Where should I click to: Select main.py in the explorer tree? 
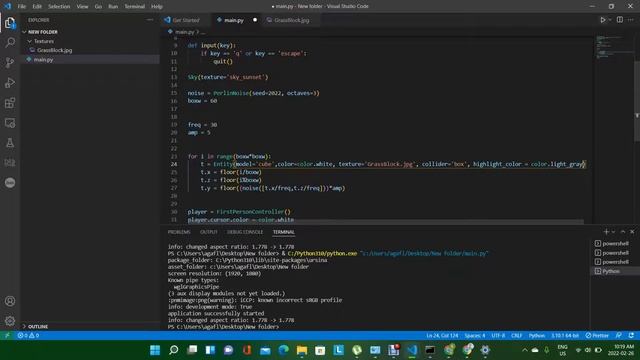[x=43, y=60]
